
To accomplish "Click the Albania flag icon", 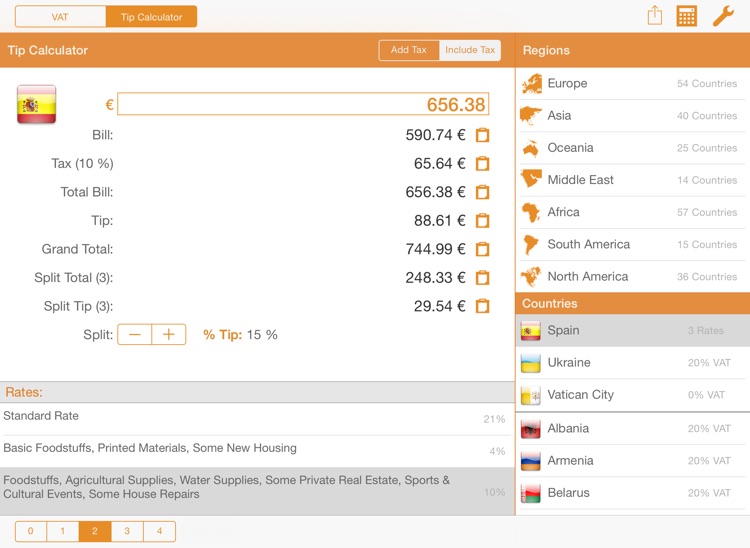I will (530, 428).
